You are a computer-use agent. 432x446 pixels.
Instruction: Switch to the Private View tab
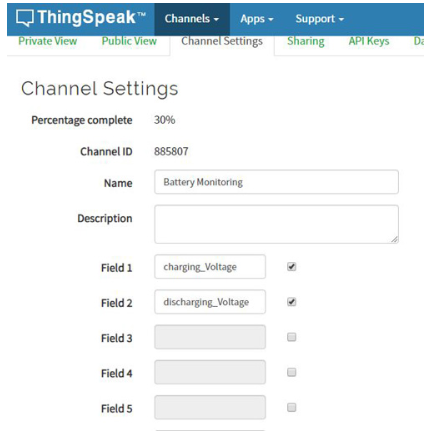click(48, 41)
